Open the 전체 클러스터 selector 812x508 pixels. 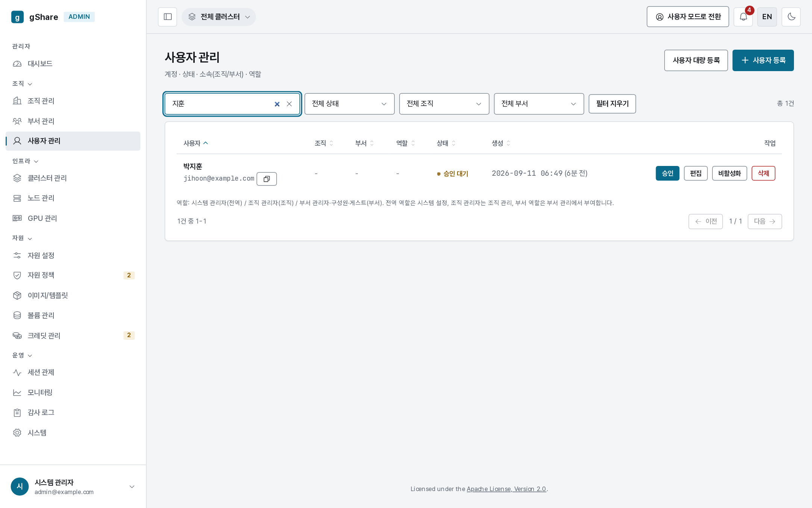219,17
